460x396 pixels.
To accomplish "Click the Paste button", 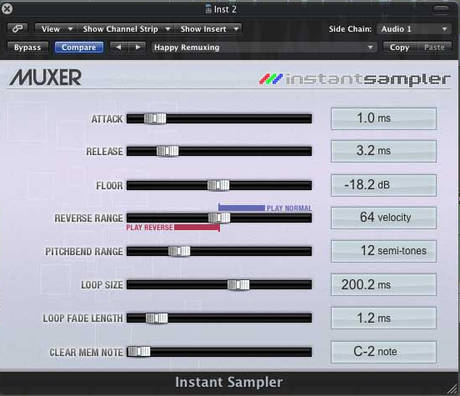I will click(x=434, y=47).
